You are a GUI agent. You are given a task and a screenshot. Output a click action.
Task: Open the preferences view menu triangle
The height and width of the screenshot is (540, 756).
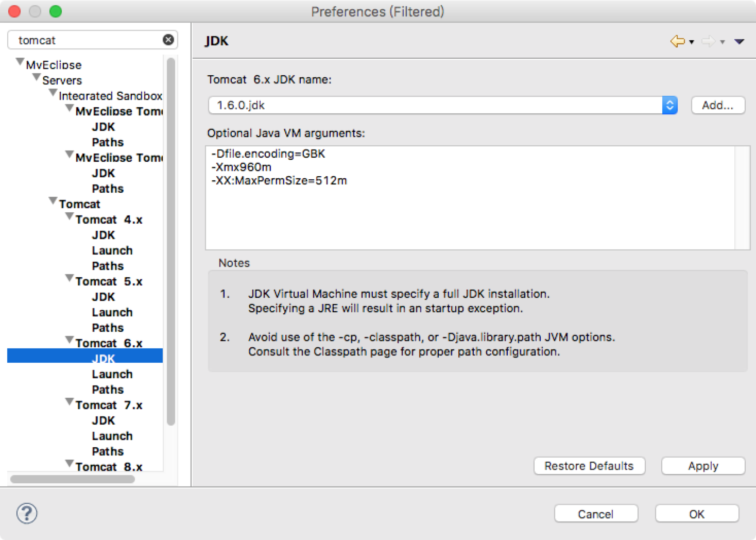(x=740, y=42)
